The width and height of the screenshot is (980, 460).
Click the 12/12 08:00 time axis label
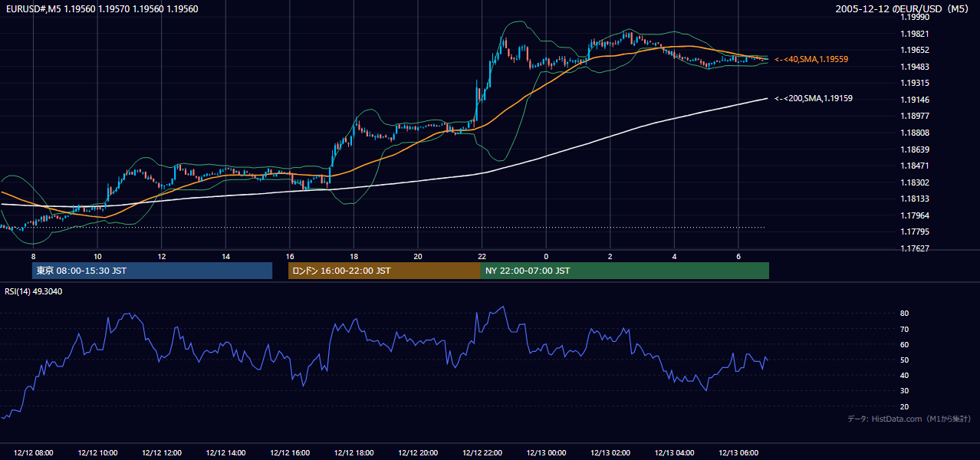click(x=33, y=453)
